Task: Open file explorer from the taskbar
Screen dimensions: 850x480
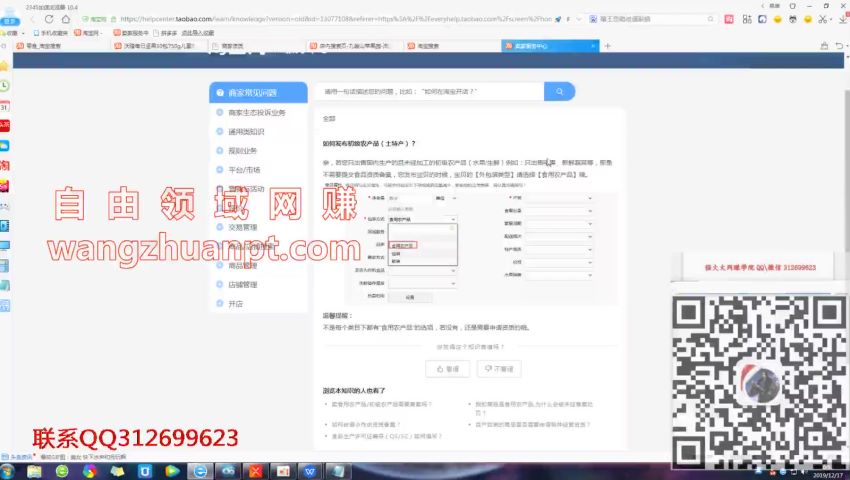Action: coord(34,471)
